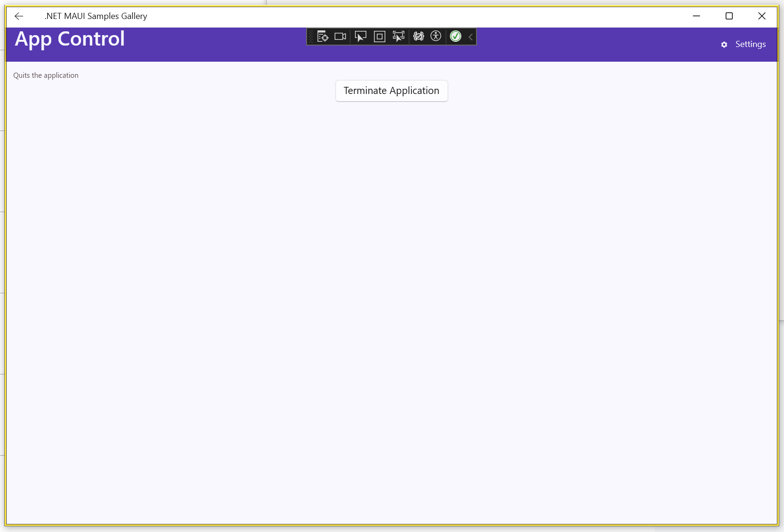Viewport: 784px width, 532px height.
Task: Activate the Select Element pointer tool
Action: 361,37
